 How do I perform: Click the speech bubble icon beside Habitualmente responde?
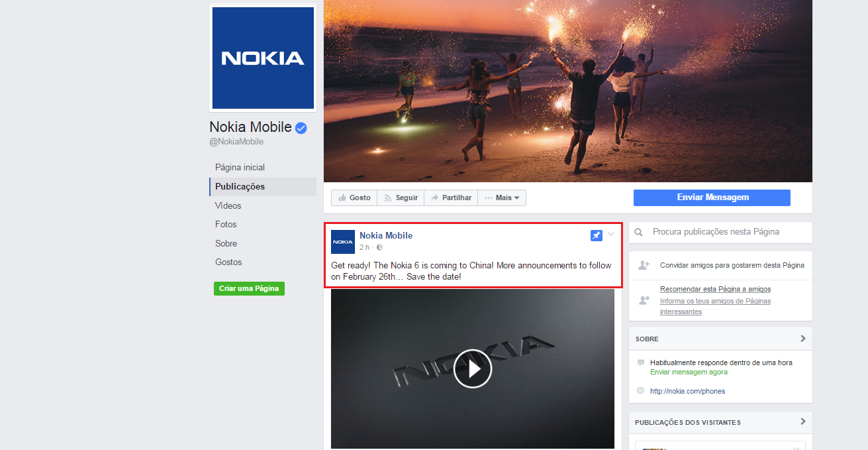[x=640, y=363]
